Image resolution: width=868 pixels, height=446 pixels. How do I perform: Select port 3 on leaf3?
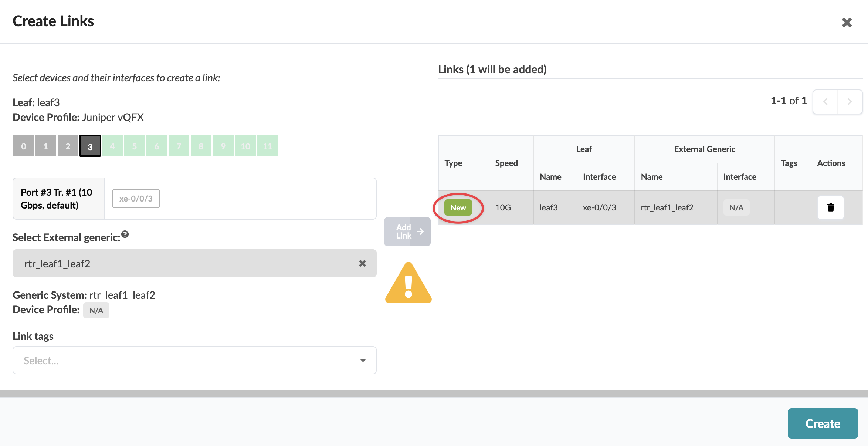(x=90, y=146)
